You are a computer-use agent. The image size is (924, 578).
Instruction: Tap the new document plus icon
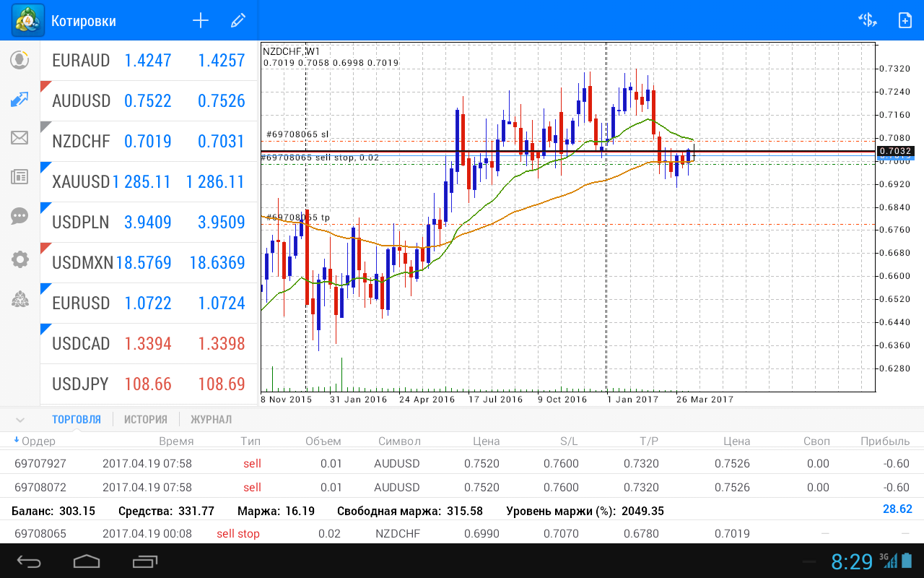click(x=905, y=20)
